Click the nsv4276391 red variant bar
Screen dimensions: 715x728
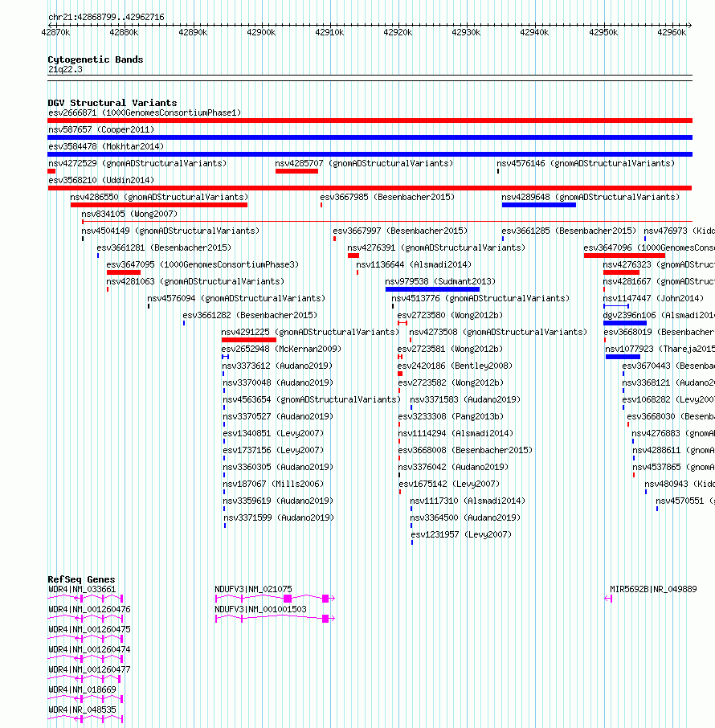point(353,256)
